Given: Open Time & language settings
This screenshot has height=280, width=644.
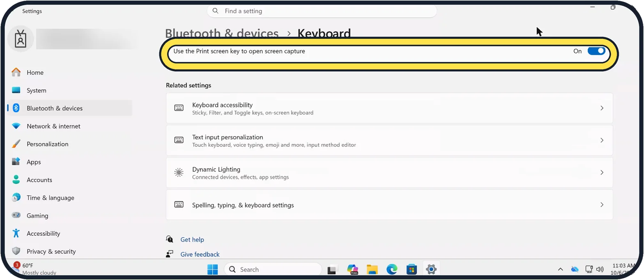Looking at the screenshot, I should [x=70, y=197].
